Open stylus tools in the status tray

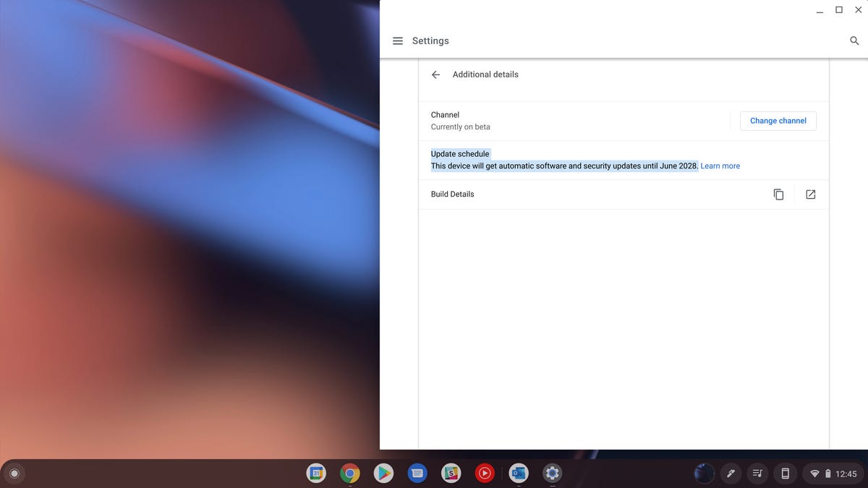(x=731, y=474)
